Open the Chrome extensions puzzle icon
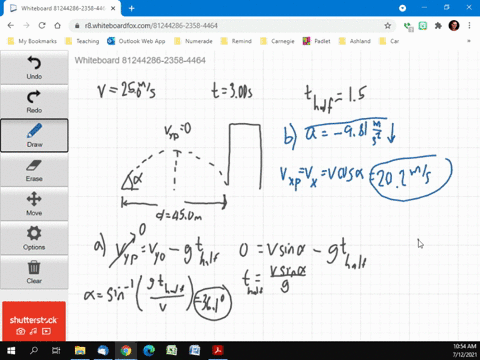This screenshot has width=480, height=360. pyautogui.click(x=438, y=26)
